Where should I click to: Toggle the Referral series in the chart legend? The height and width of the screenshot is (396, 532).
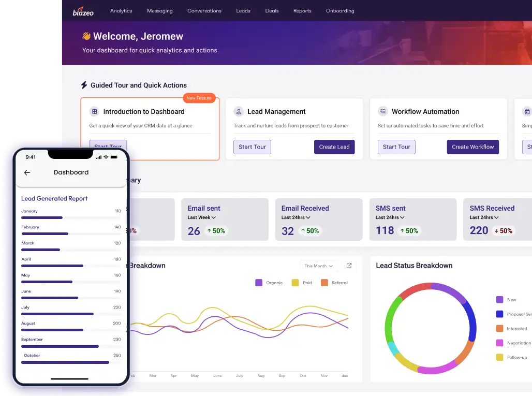click(335, 283)
